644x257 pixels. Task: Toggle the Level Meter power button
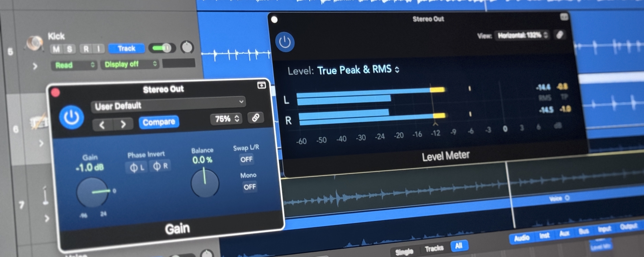(x=285, y=42)
